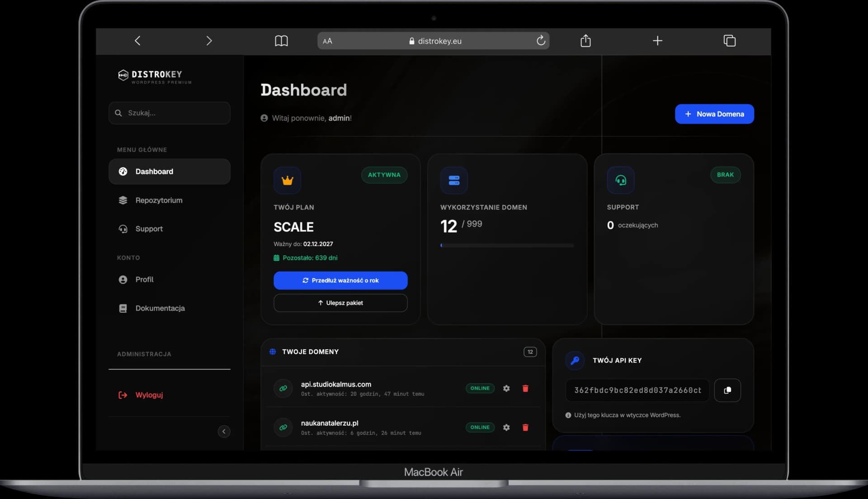Open the Support sidebar menu item
The width and height of the screenshot is (868, 499).
pyautogui.click(x=149, y=228)
